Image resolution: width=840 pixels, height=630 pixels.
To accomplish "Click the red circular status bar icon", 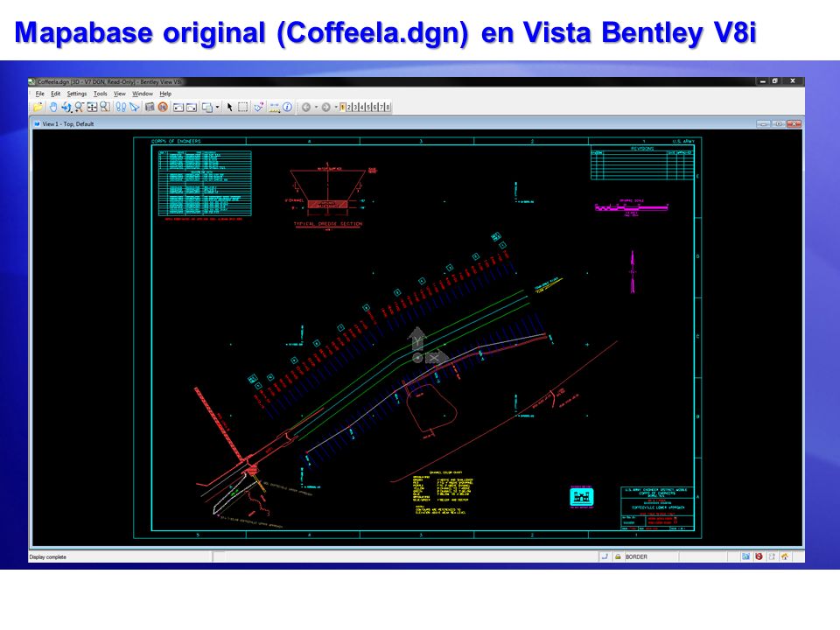I will [759, 556].
